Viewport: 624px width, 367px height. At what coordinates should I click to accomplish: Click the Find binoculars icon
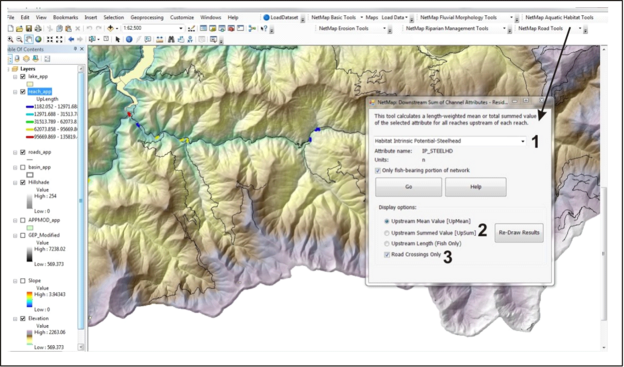(x=171, y=39)
